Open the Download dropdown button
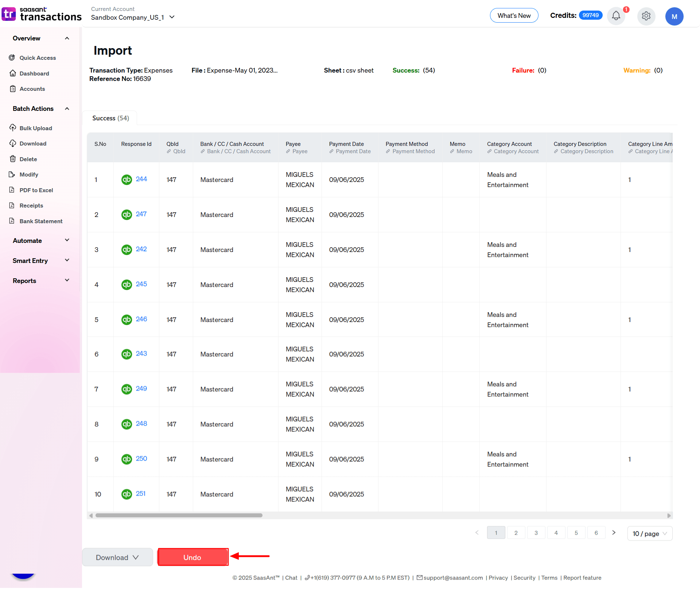 point(117,557)
